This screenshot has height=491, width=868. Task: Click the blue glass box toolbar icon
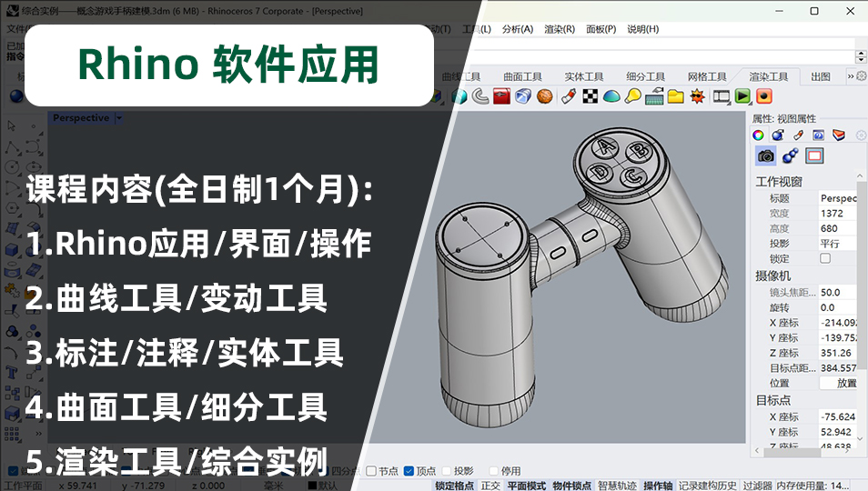click(x=523, y=96)
